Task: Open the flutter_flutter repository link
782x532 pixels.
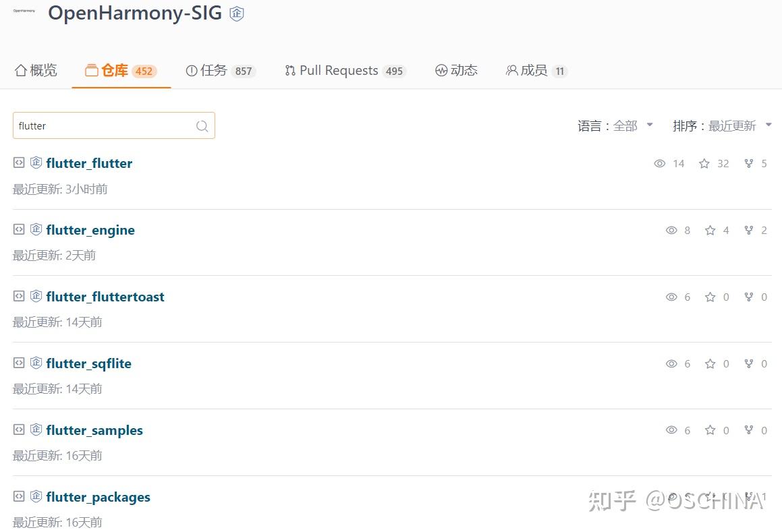Action: pos(89,163)
